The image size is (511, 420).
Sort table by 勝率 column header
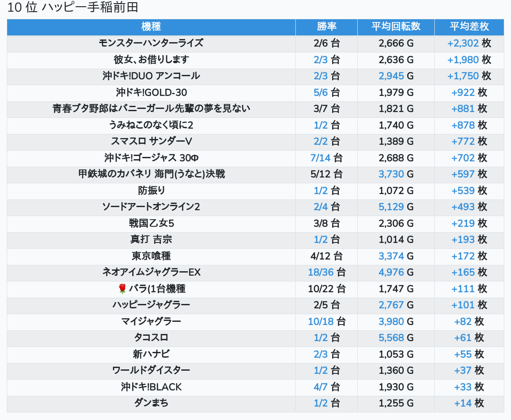pyautogui.click(x=326, y=27)
